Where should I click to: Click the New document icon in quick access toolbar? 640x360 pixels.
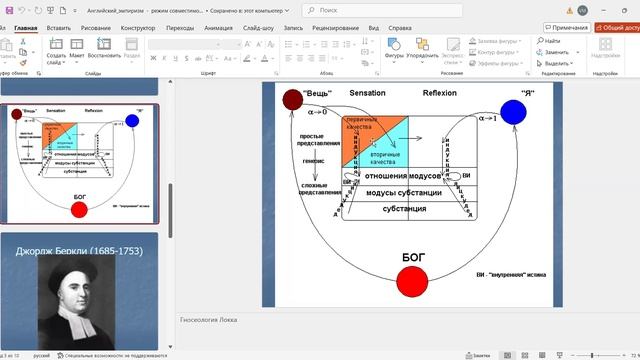(63, 11)
